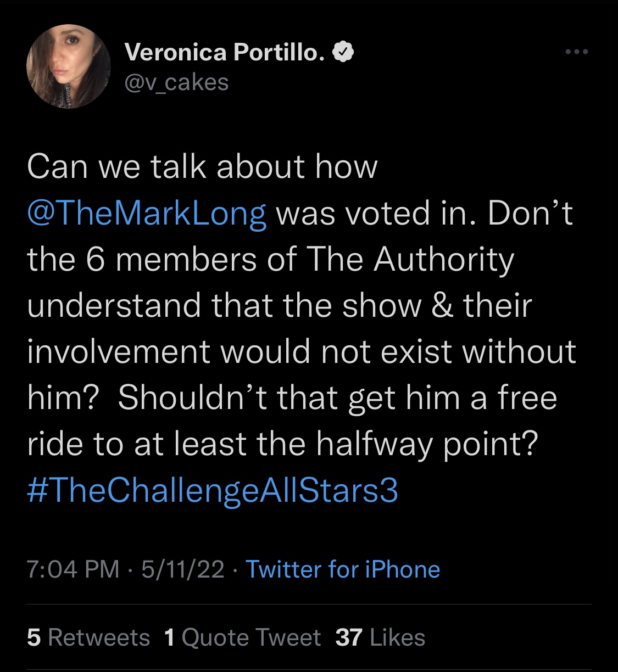This screenshot has width=618, height=672.
Task: Open the #TheChallengeAllStars3 hashtag
Action: click(x=212, y=490)
